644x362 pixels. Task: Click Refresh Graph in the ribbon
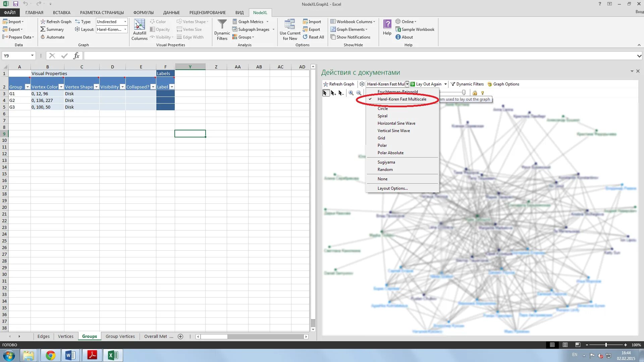[56, 21]
